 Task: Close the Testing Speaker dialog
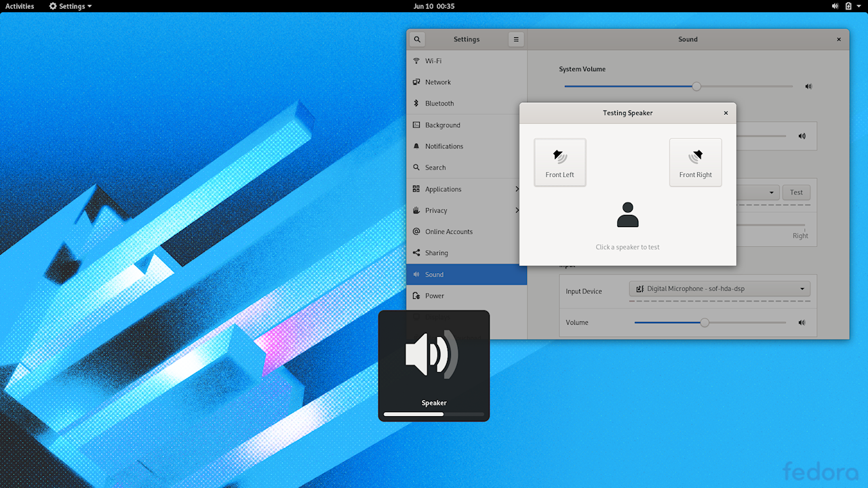pos(726,113)
